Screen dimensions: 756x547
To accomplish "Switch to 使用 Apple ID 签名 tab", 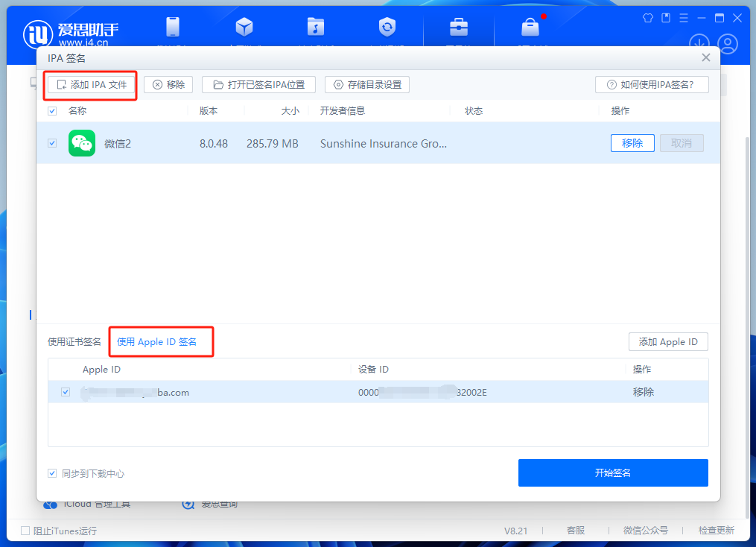I will 156,342.
